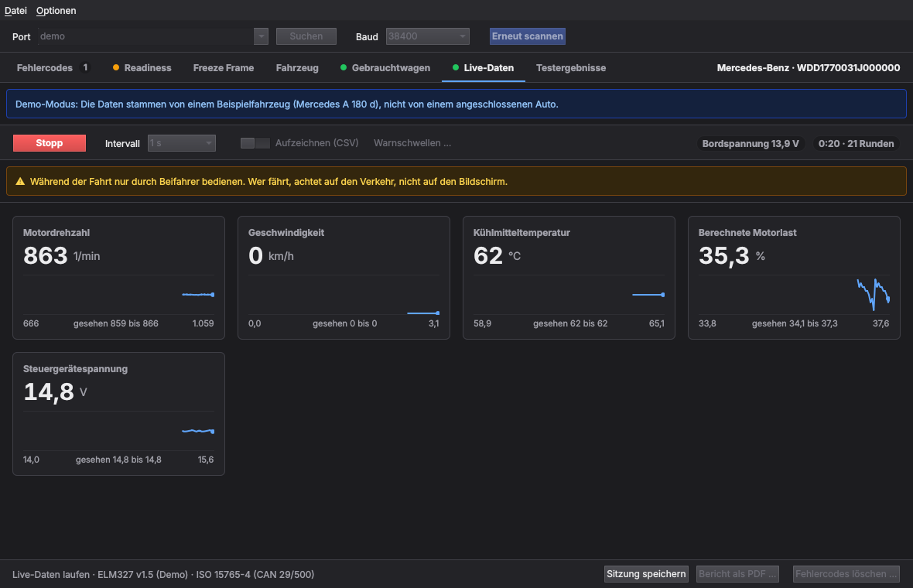Open the Datei menu

click(x=15, y=11)
